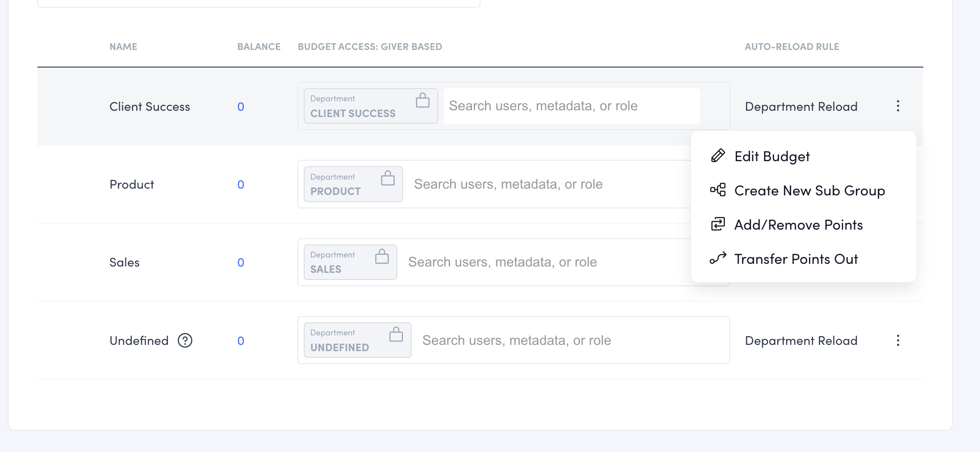Click the Product balance value
Image resolution: width=980 pixels, height=452 pixels.
click(241, 184)
